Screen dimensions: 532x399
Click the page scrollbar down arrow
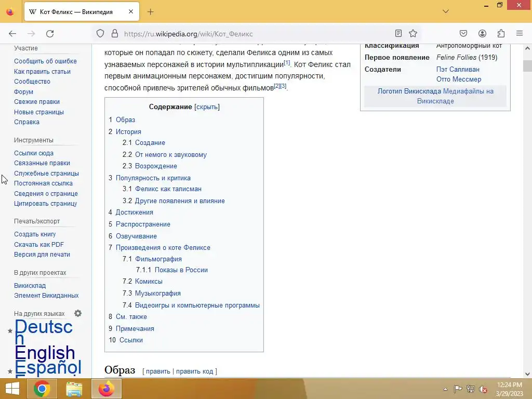(x=527, y=374)
